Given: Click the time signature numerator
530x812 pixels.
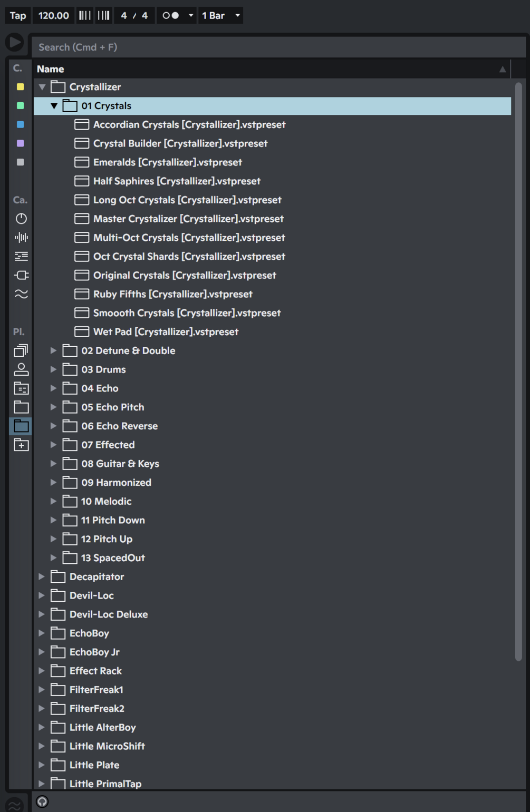Looking at the screenshot, I should 124,15.
